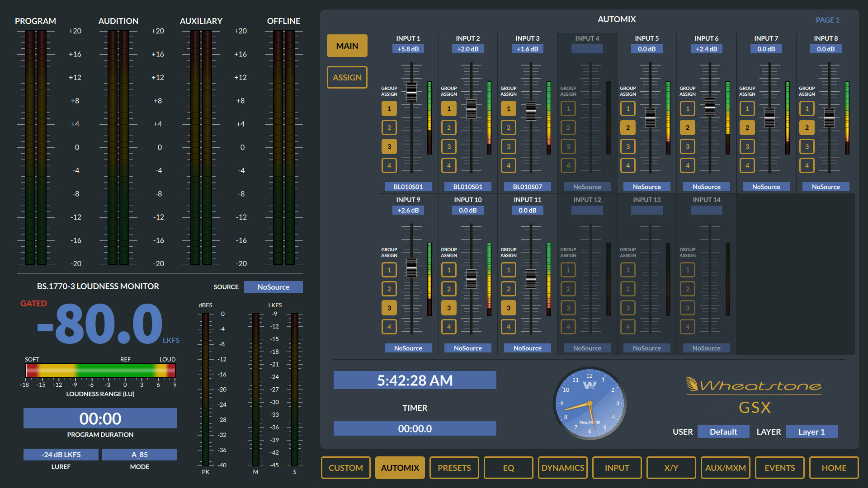Screen dimensions: 868x488
Task: Toggle group 3 assign on Input 9
Action: pyautogui.click(x=389, y=308)
